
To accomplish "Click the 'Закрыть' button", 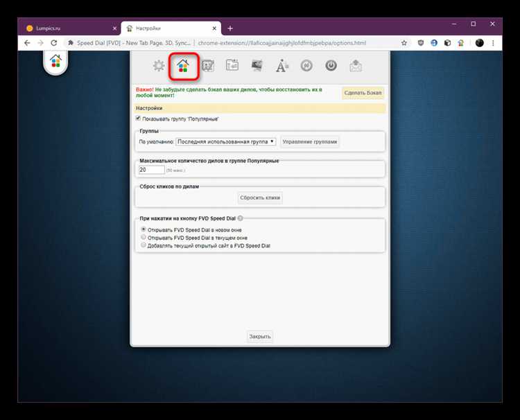I will [x=260, y=336].
